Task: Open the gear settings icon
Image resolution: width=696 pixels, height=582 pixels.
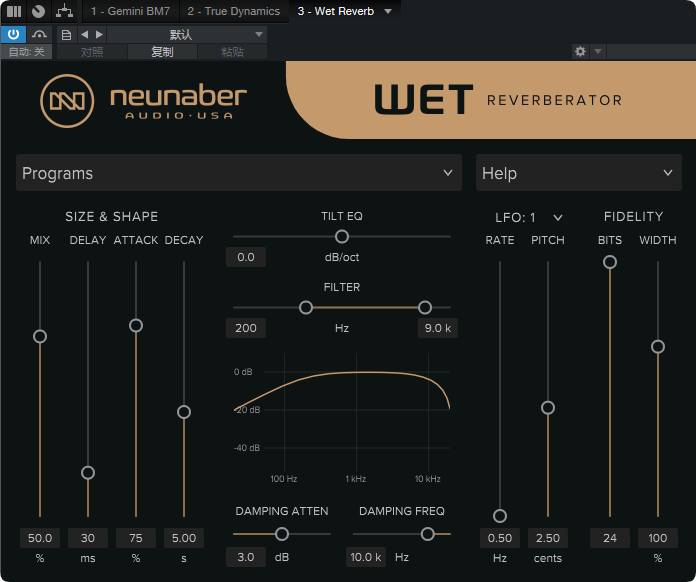Action: [x=580, y=51]
